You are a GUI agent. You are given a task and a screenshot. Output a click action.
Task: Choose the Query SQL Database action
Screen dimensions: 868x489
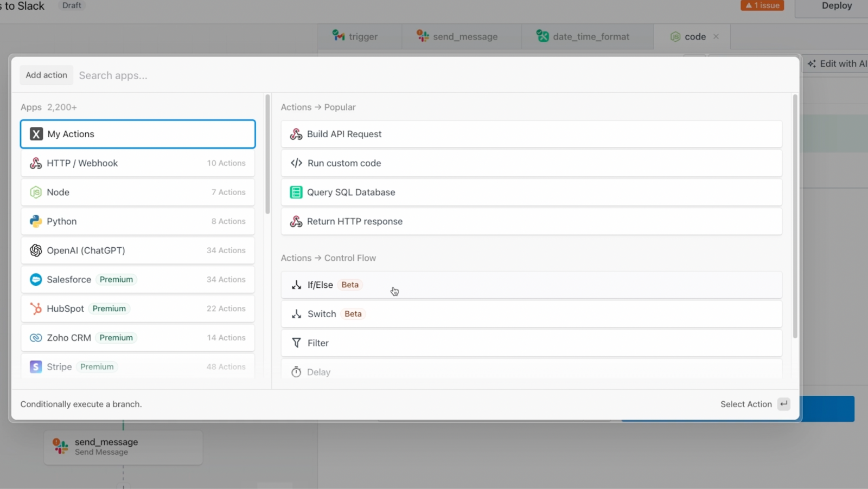click(531, 192)
